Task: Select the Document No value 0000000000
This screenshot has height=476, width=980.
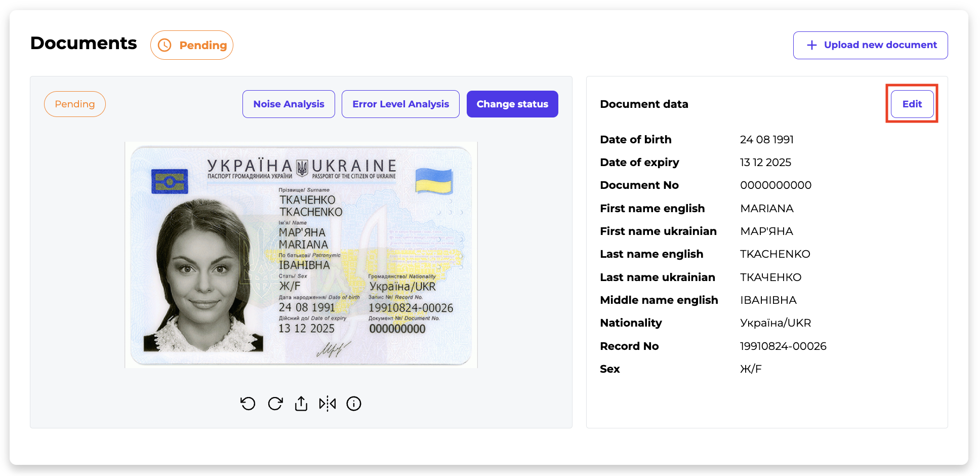Action: [x=775, y=185]
